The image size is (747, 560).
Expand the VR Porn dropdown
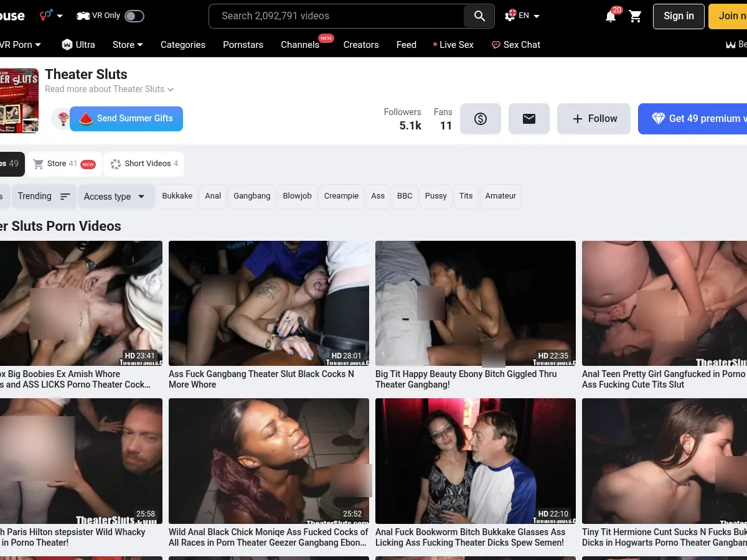coord(21,45)
